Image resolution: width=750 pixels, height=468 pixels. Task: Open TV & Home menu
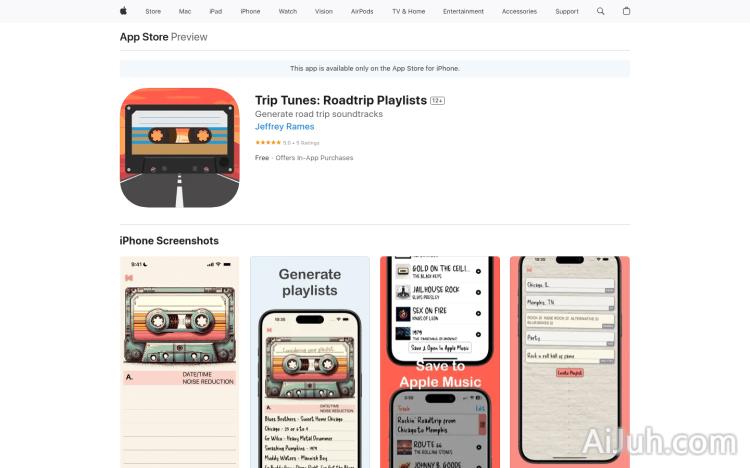click(408, 11)
